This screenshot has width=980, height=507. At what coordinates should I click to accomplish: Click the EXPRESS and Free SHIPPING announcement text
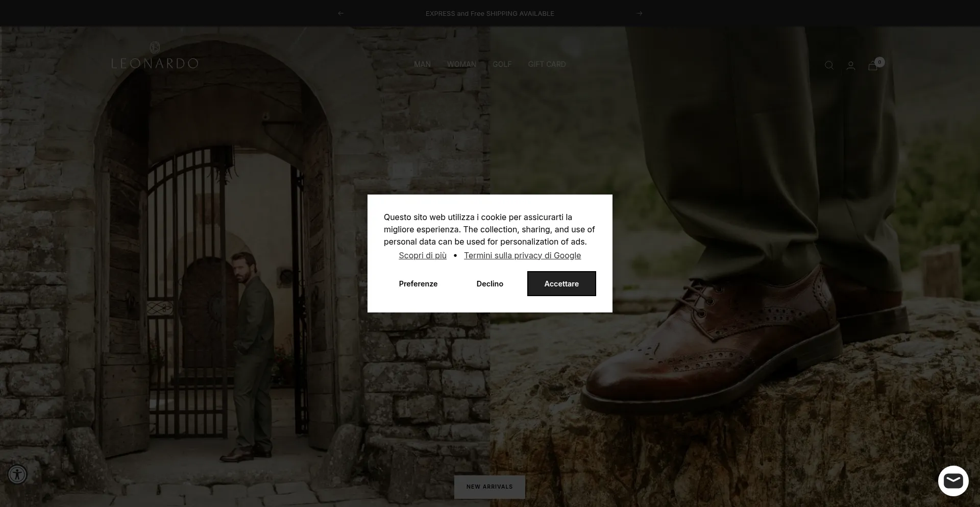coord(489,13)
